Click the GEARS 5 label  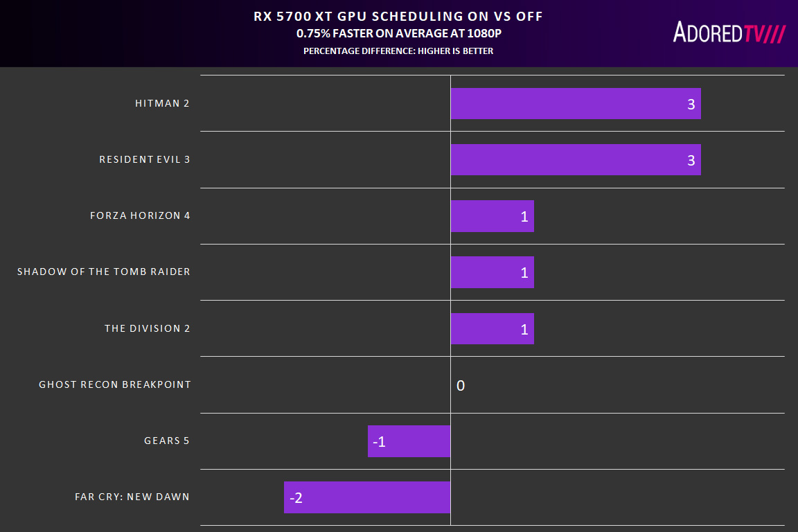click(x=166, y=441)
